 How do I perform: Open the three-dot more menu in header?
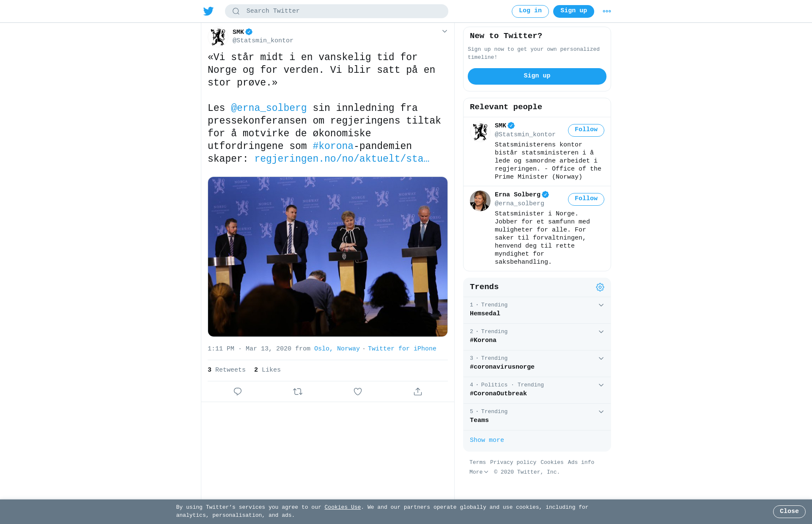pyautogui.click(x=607, y=11)
